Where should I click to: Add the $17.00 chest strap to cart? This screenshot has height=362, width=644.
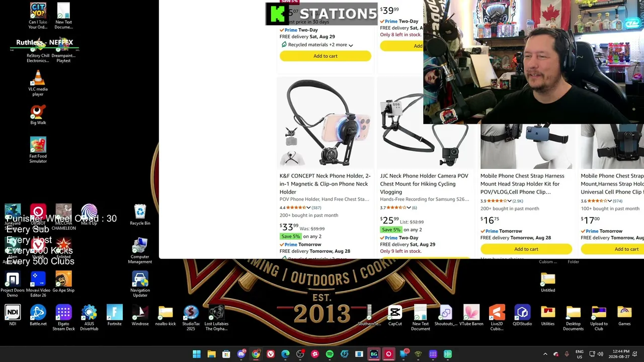pyautogui.click(x=612, y=249)
